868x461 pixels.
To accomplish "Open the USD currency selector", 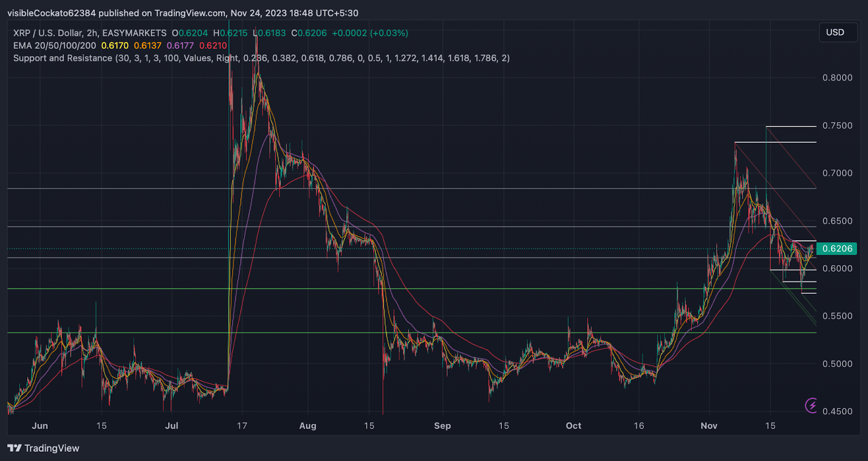I will point(838,33).
